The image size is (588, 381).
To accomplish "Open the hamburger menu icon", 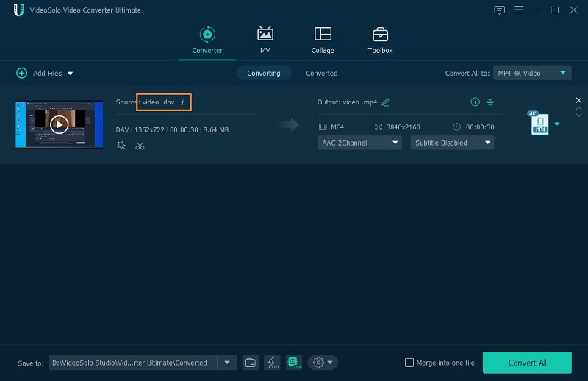I will coord(518,10).
